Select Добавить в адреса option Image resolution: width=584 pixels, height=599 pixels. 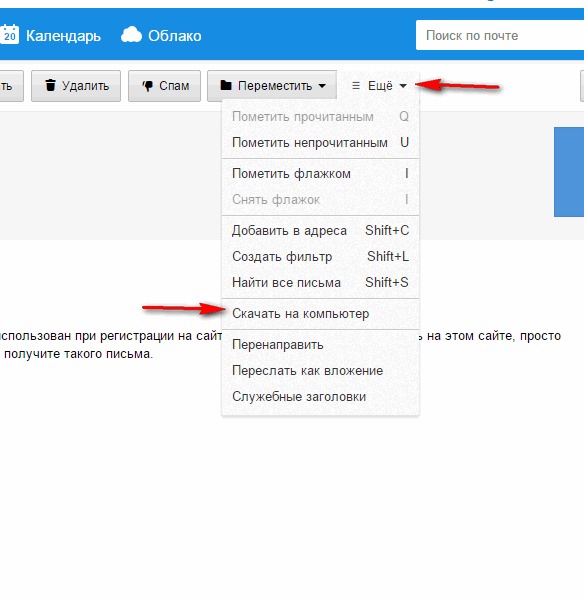coord(320,231)
